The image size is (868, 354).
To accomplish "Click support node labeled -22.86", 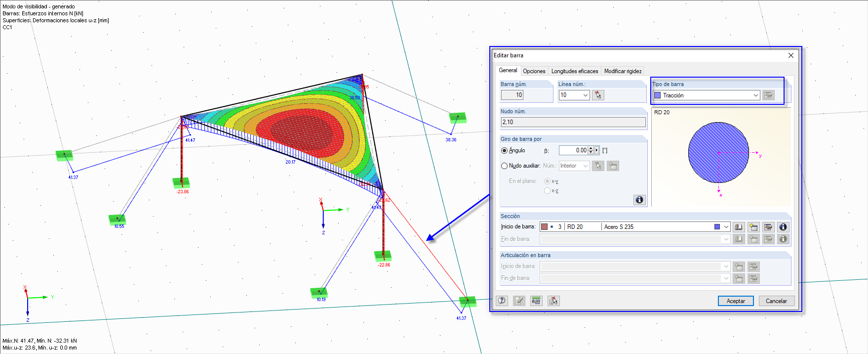I will [383, 256].
